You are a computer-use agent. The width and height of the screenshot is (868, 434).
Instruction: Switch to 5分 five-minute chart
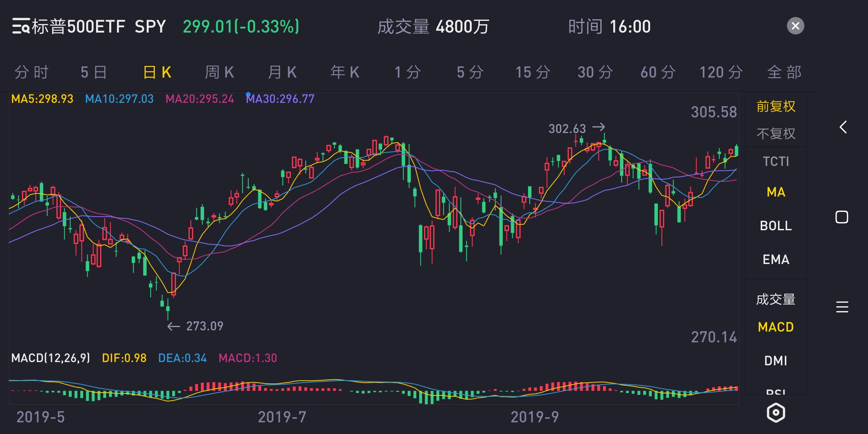470,72
